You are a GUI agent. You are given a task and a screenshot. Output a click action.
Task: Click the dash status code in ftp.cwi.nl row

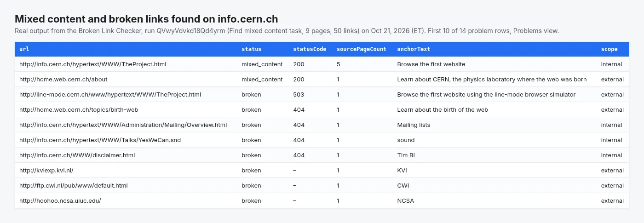[295, 186]
